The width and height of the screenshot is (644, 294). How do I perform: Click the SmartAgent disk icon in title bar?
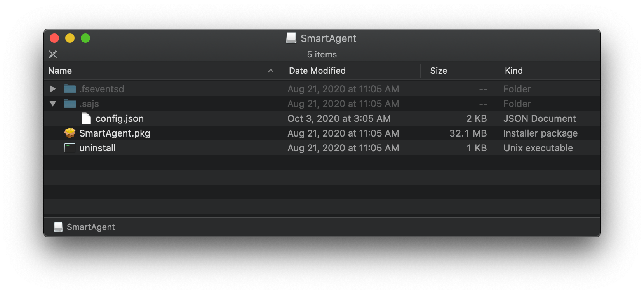291,38
